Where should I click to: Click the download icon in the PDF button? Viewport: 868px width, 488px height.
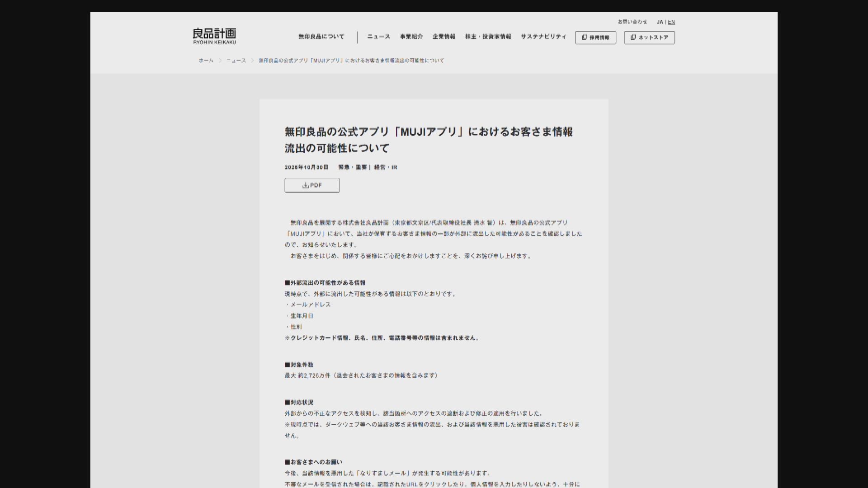tap(305, 185)
